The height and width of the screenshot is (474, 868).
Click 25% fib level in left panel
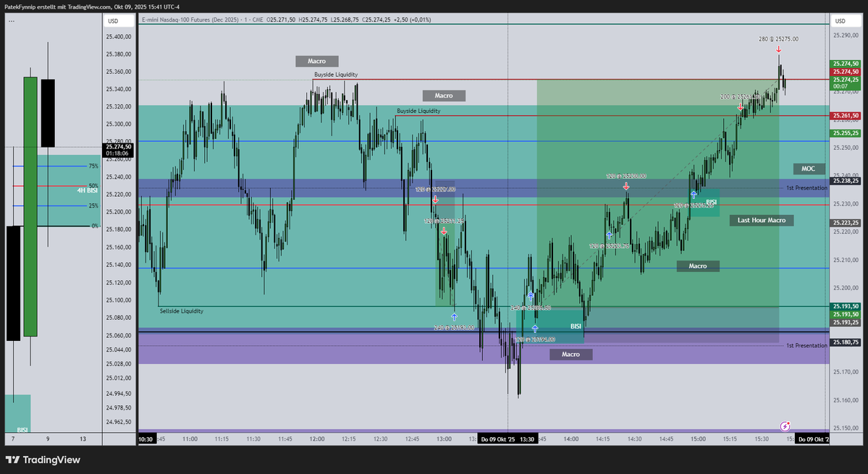[x=93, y=206]
